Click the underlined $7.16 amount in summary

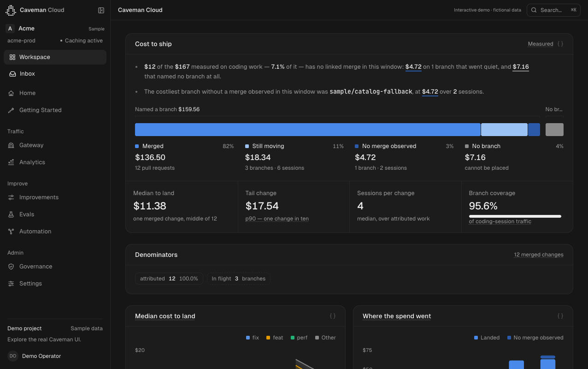pyautogui.click(x=521, y=67)
